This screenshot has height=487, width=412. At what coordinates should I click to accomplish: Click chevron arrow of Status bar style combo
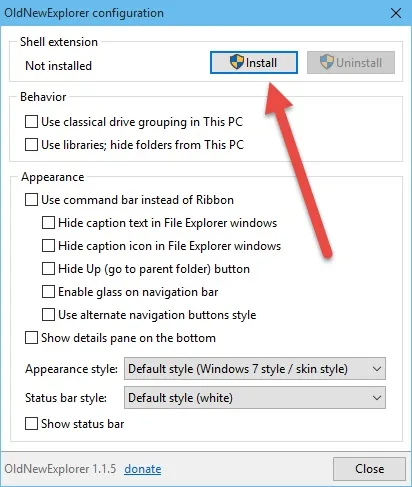pos(377,398)
